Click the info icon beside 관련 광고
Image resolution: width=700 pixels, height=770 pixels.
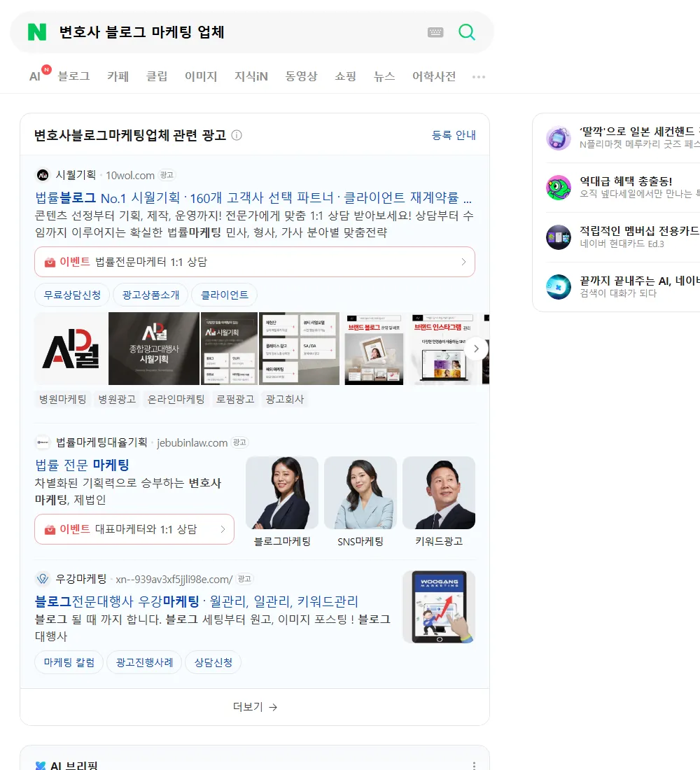(237, 135)
